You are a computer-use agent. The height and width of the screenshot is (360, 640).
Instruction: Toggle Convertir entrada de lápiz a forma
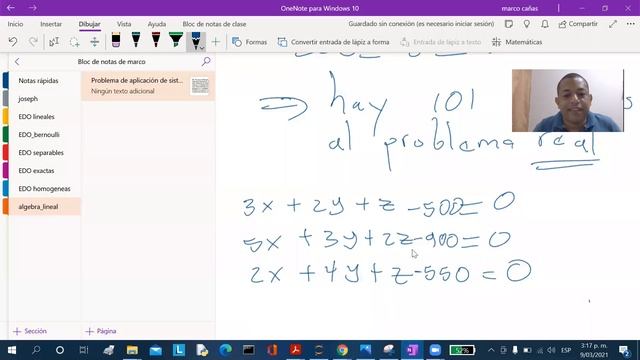click(333, 42)
